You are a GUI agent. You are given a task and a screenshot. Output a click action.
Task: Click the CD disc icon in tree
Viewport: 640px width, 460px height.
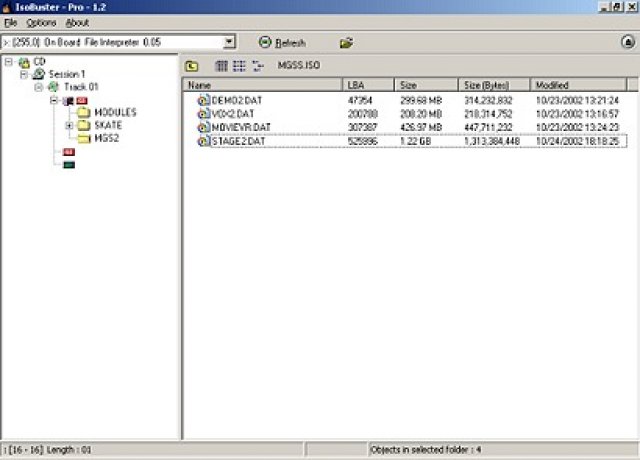click(x=24, y=62)
